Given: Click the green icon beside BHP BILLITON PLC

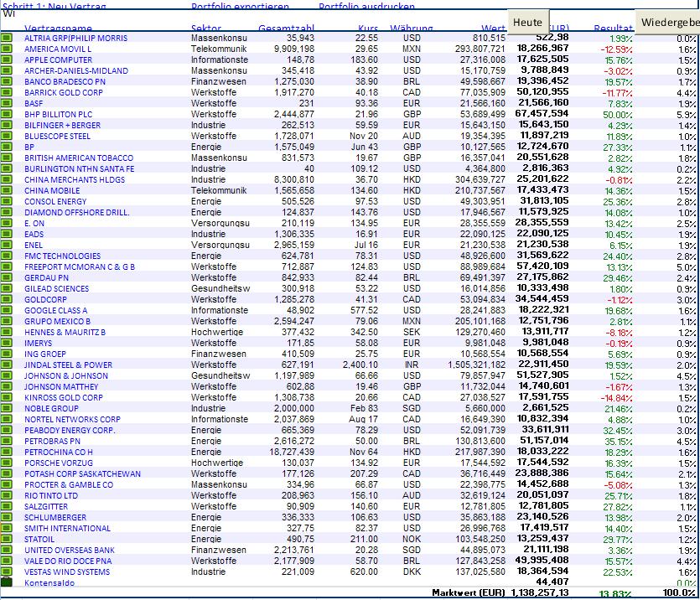Looking at the screenshot, I should point(6,114).
